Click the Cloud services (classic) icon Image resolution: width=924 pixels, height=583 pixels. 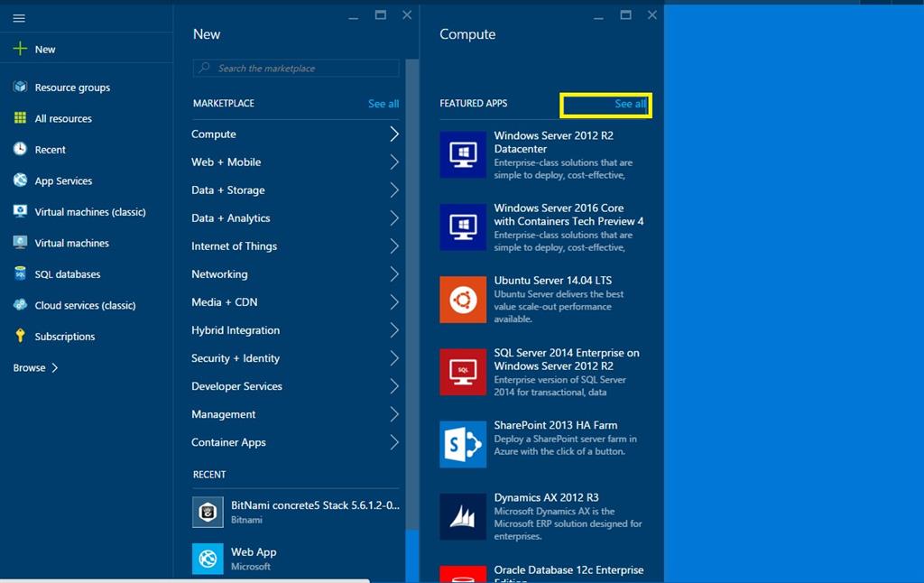(20, 305)
